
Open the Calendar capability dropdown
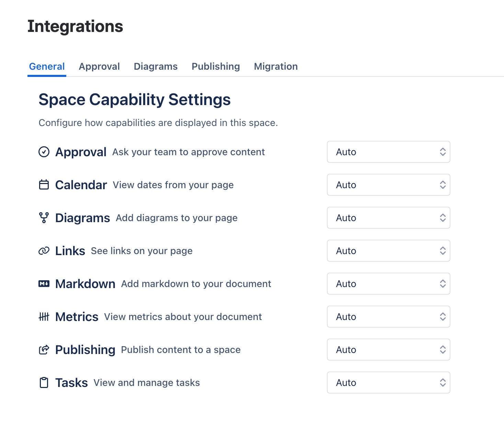click(x=388, y=185)
